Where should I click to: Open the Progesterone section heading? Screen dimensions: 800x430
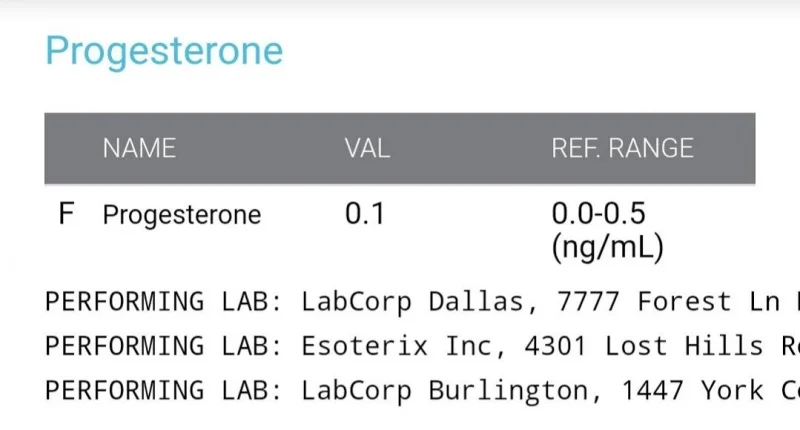point(164,52)
